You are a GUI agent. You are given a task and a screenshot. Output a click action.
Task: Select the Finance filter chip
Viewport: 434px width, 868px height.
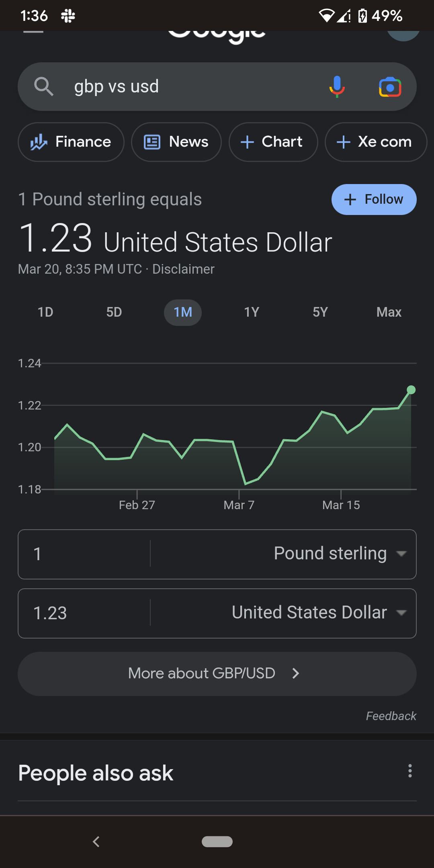click(x=71, y=142)
